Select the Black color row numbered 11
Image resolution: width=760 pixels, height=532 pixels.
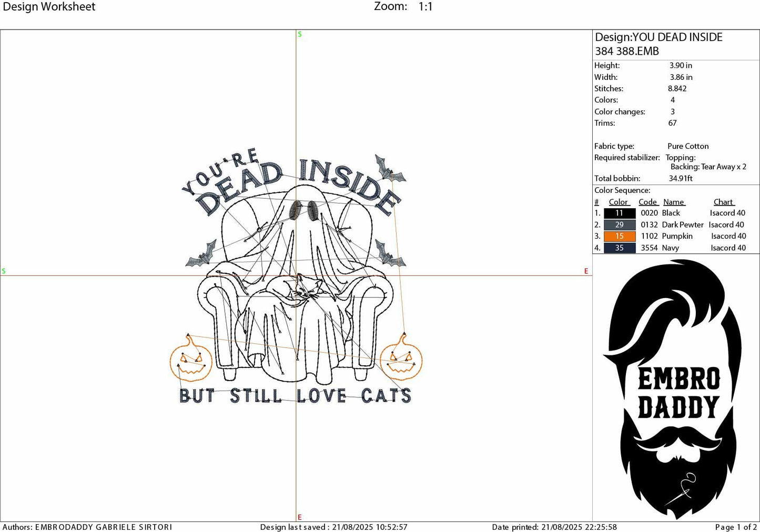click(x=619, y=213)
